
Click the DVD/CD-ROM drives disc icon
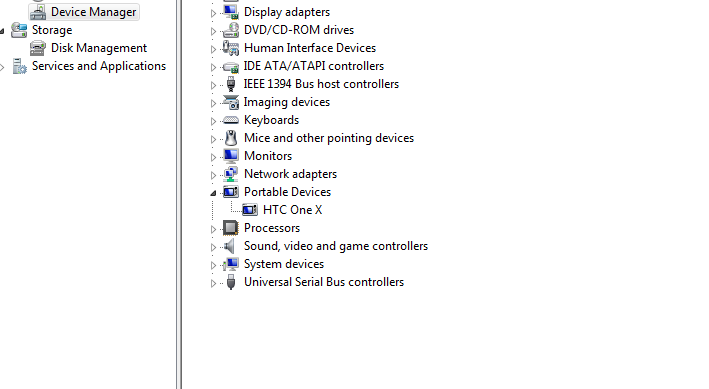coord(231,30)
